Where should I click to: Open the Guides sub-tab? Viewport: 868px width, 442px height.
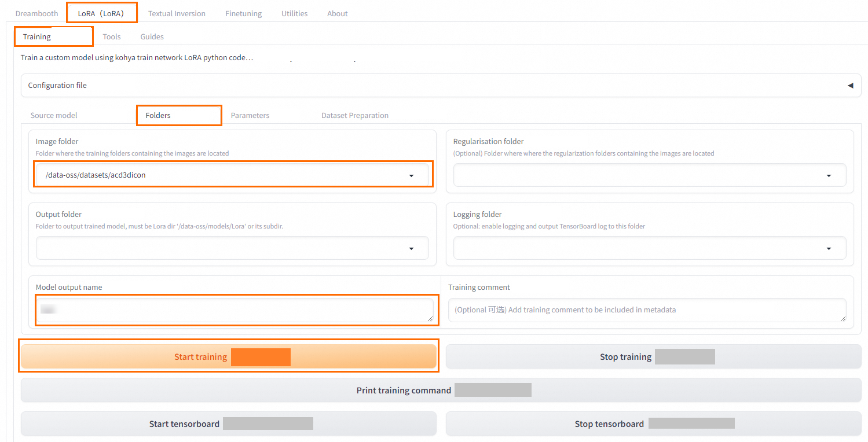point(152,36)
